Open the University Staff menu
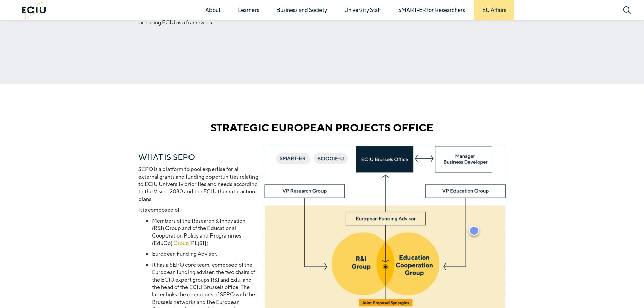 tap(362, 10)
